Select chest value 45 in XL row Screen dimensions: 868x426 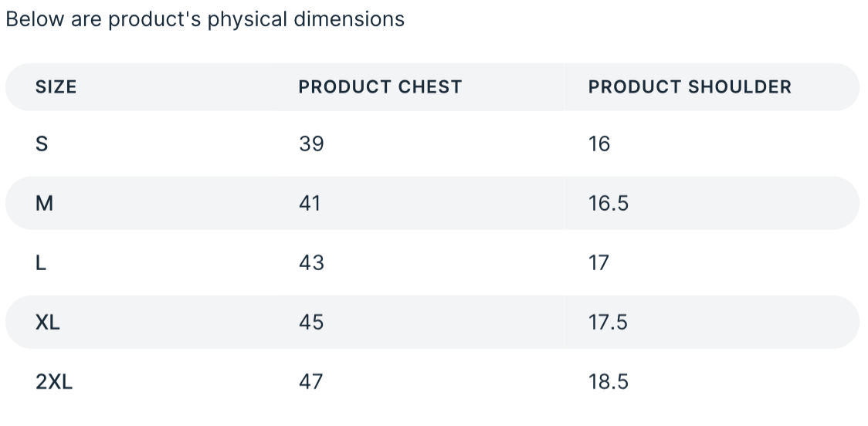[311, 323]
